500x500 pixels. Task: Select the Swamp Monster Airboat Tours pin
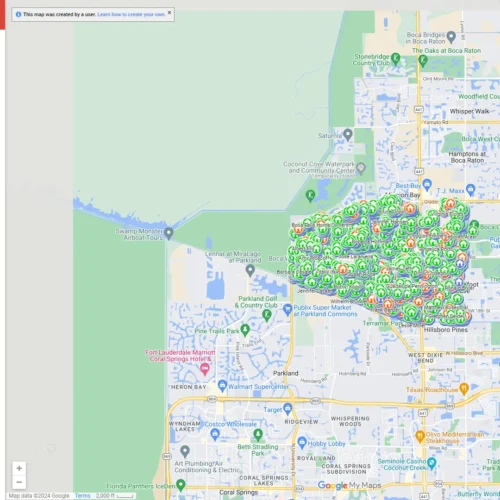169,233
